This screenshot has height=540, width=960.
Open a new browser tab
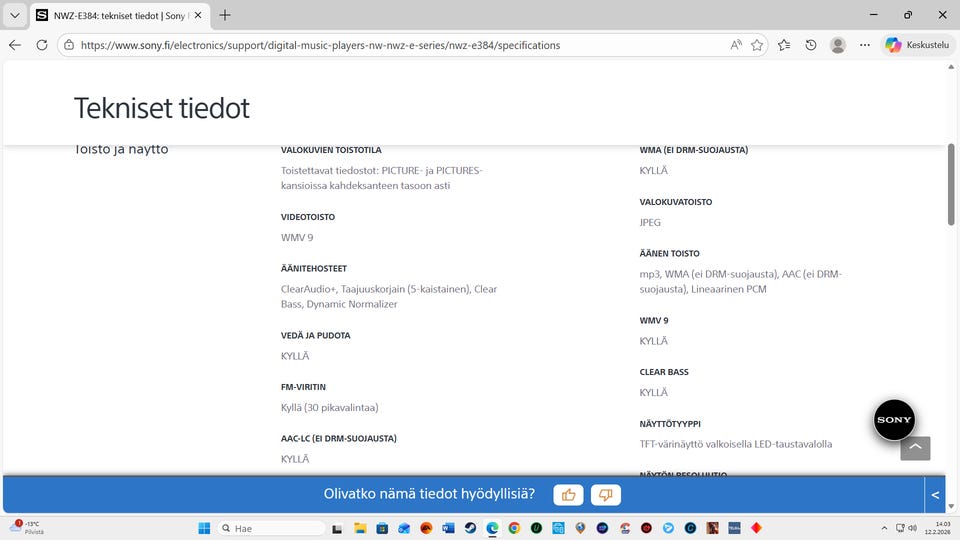[x=225, y=15]
